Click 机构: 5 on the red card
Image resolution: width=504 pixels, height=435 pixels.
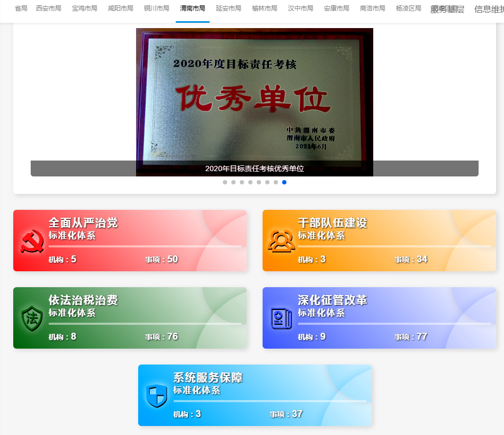(62, 259)
